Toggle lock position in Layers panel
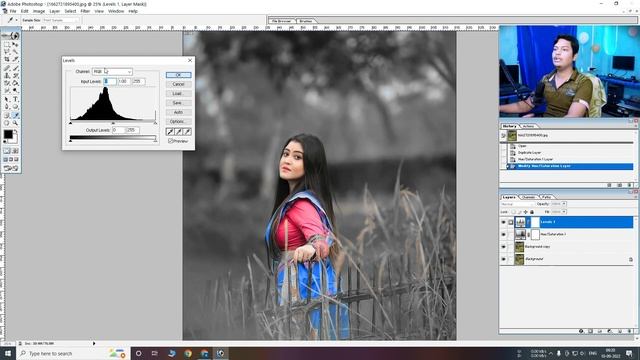The width and height of the screenshot is (640, 360). coord(525,212)
